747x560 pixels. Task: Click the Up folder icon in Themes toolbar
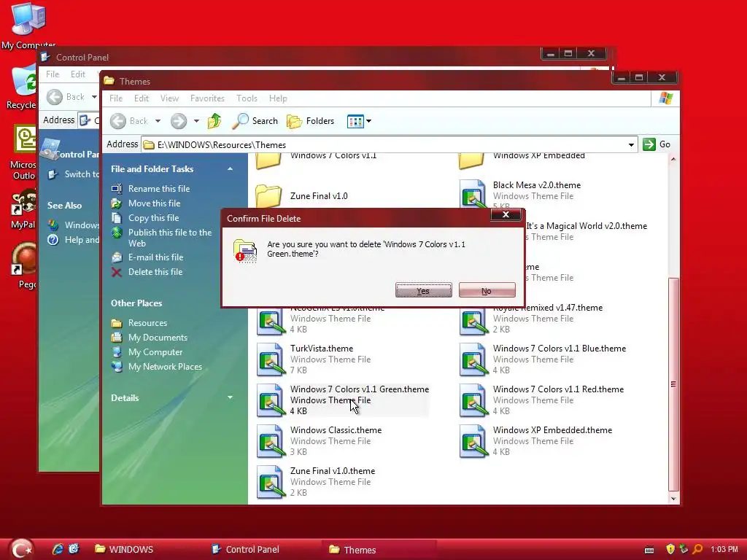coord(214,121)
